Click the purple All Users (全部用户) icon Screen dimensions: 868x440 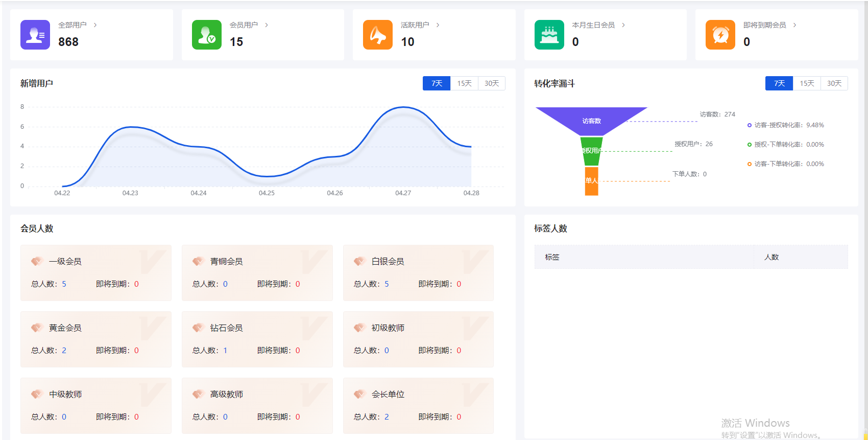click(35, 35)
